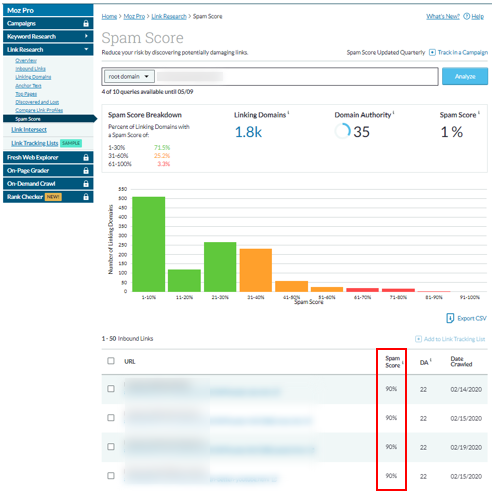This screenshot has height=501, width=494.
Task: Click the 1.8k Linking Domains value
Action: 248,132
